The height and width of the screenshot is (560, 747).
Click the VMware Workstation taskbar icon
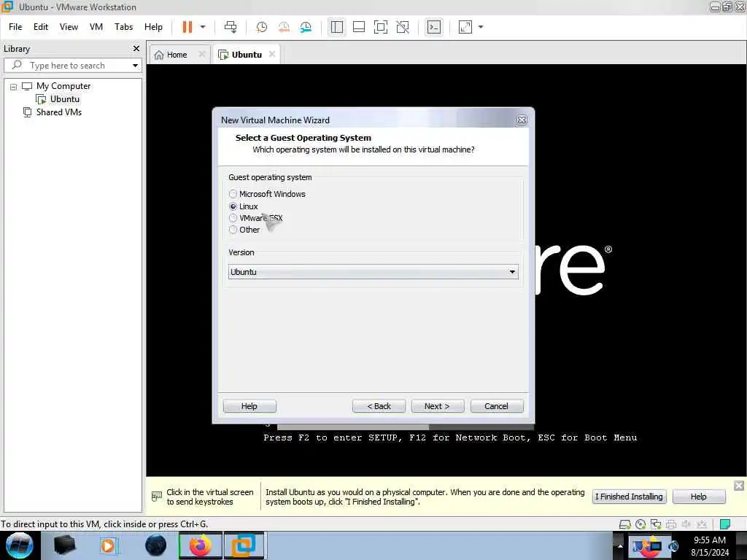244,545
